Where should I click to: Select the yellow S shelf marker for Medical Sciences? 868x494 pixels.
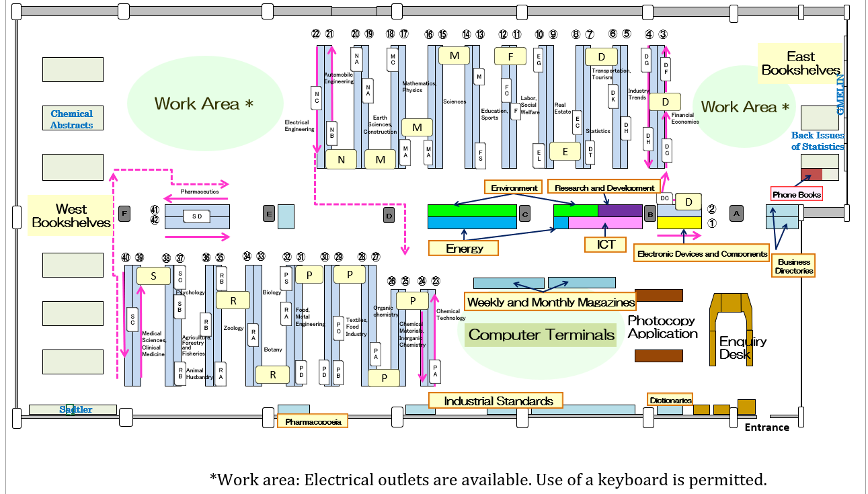[x=153, y=276]
